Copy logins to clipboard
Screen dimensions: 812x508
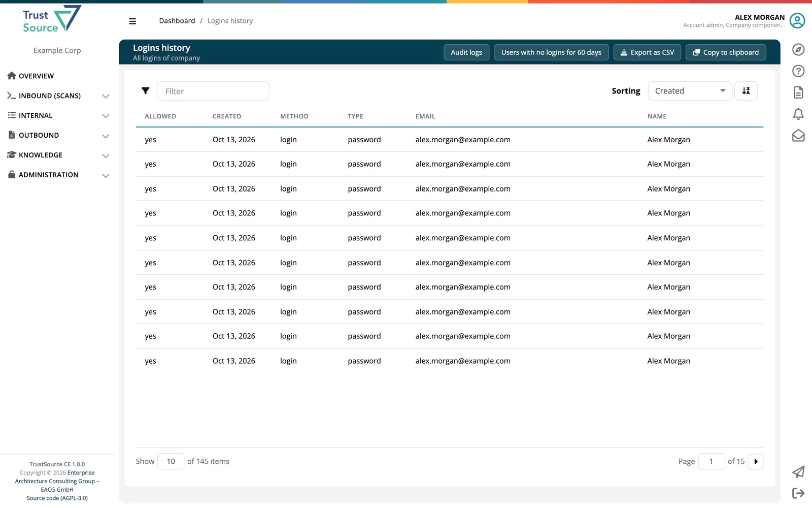[x=726, y=52]
